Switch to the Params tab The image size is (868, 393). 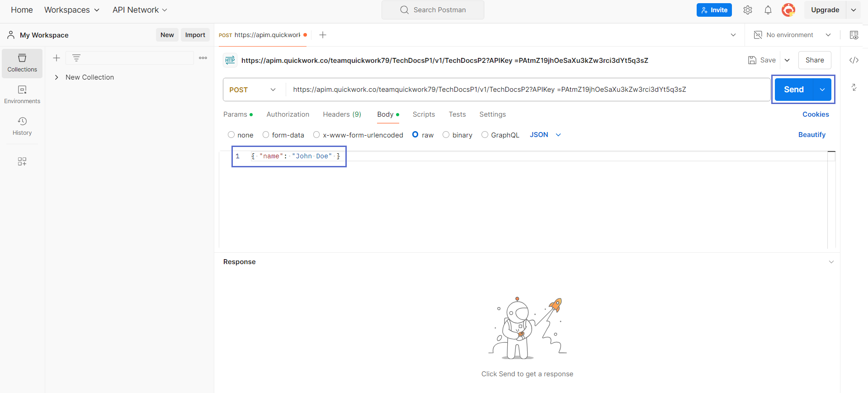click(238, 114)
